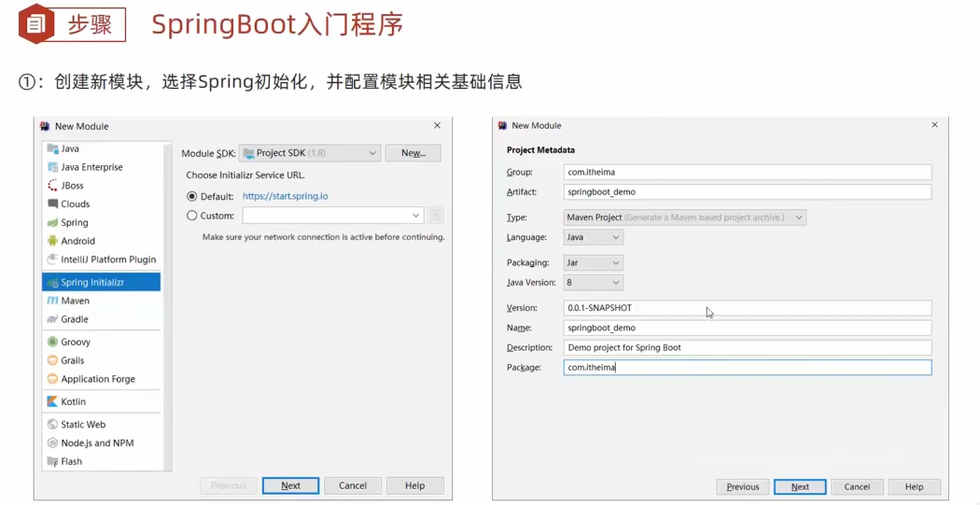Click the module type list scrollbar
Image resolution: width=980 pixels, height=505 pixels.
click(167, 306)
